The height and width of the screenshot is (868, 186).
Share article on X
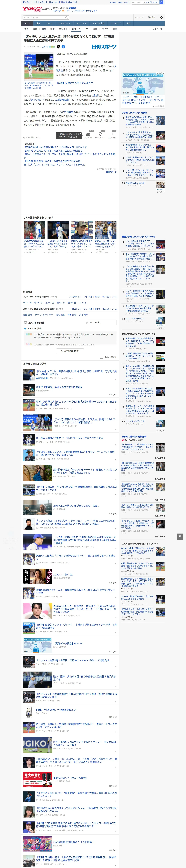pyautogui.click(x=59, y=47)
